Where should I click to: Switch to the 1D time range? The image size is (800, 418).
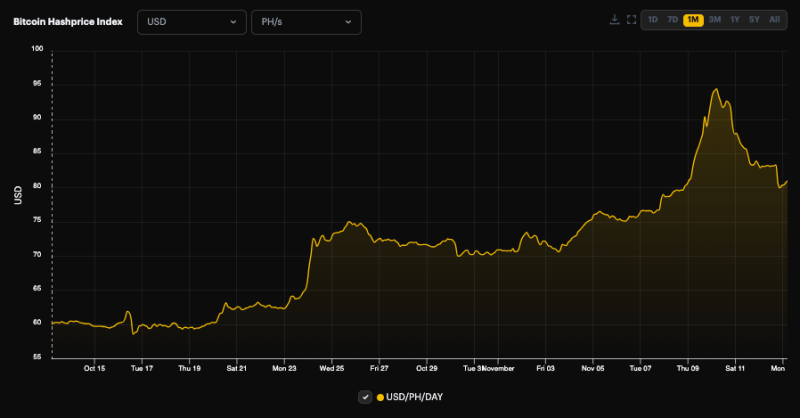pos(652,20)
